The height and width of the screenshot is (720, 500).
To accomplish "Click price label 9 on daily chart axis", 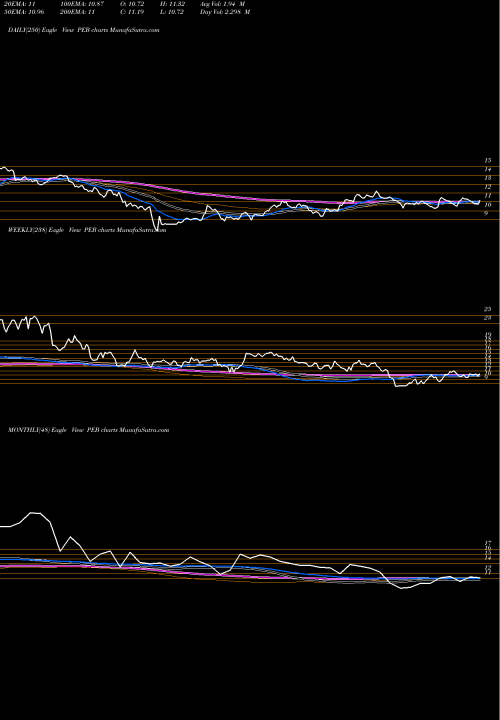I will click(x=487, y=213).
